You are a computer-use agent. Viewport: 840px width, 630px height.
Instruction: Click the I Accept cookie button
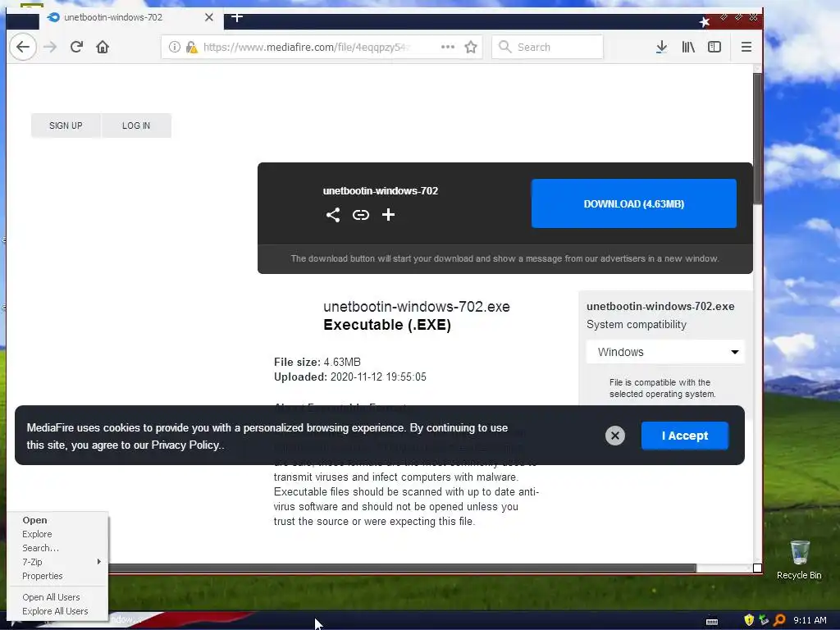coord(685,436)
